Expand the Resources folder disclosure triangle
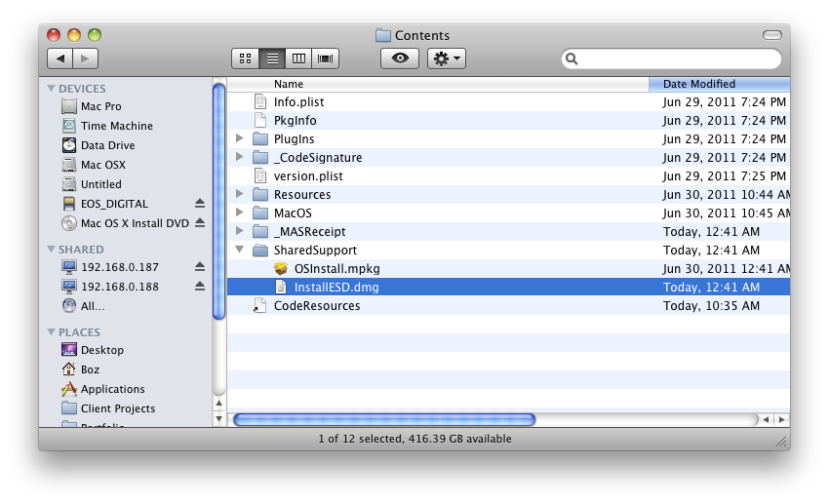This screenshot has width=829, height=504. coord(240,195)
